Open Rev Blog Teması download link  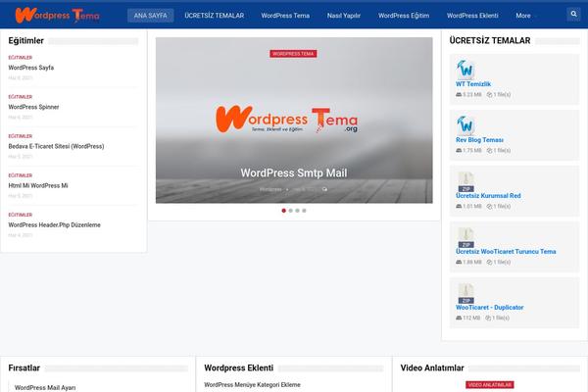coord(479,140)
